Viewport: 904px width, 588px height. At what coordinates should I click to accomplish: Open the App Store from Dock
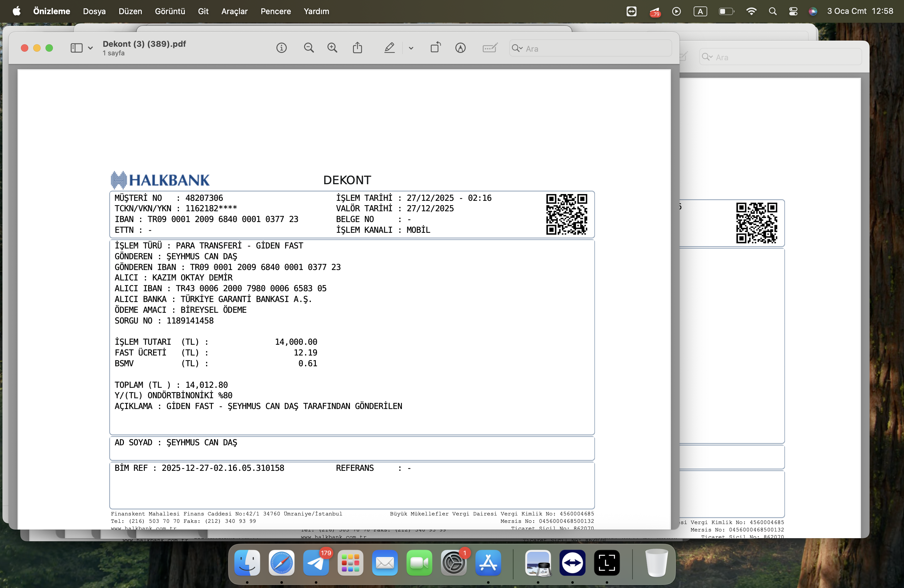click(488, 562)
